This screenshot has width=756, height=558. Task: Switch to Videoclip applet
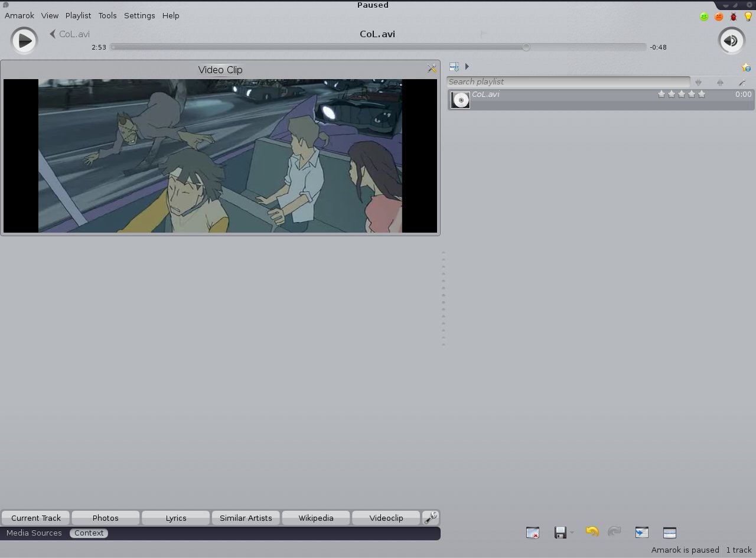(386, 518)
